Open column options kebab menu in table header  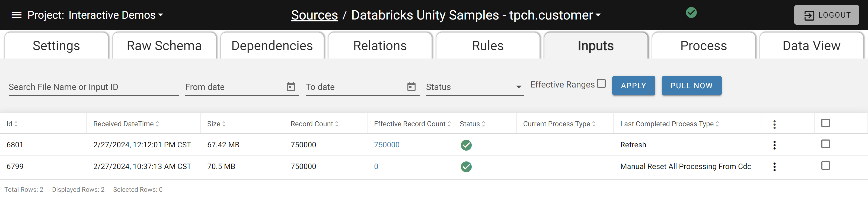point(774,124)
